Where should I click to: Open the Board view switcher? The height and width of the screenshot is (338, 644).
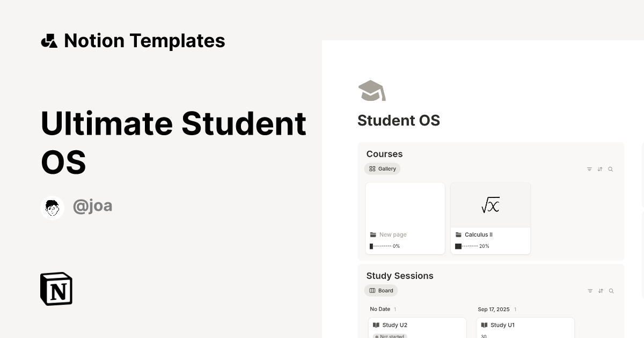381,290
